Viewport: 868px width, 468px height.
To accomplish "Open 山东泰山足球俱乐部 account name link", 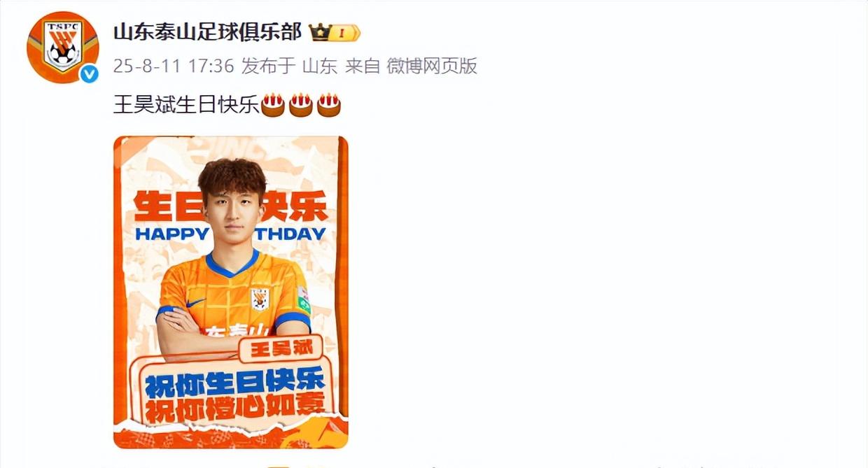I will tap(207, 32).
